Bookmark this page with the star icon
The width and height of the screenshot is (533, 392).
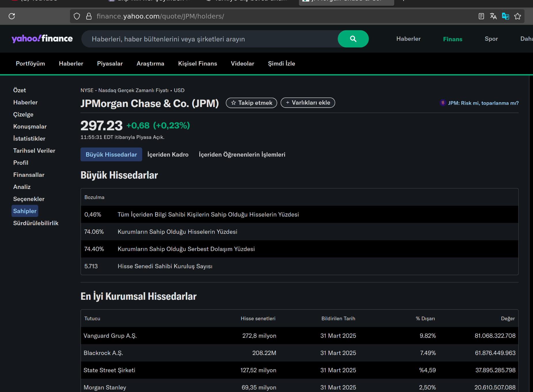click(517, 16)
